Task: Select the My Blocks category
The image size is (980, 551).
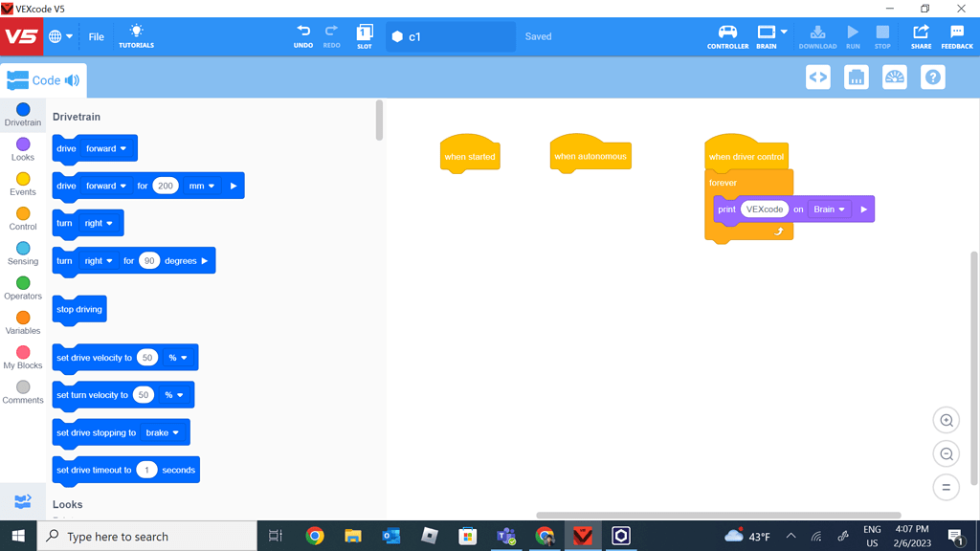Action: pyautogui.click(x=22, y=360)
